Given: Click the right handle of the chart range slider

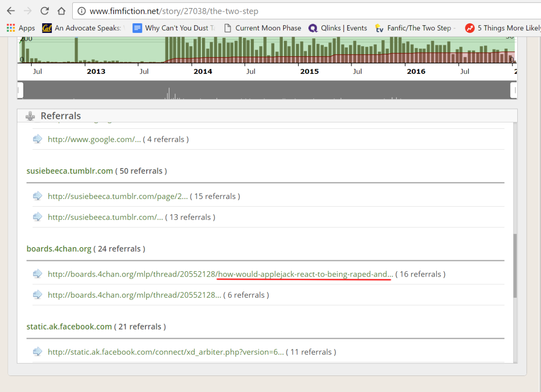Looking at the screenshot, I should (x=514, y=90).
